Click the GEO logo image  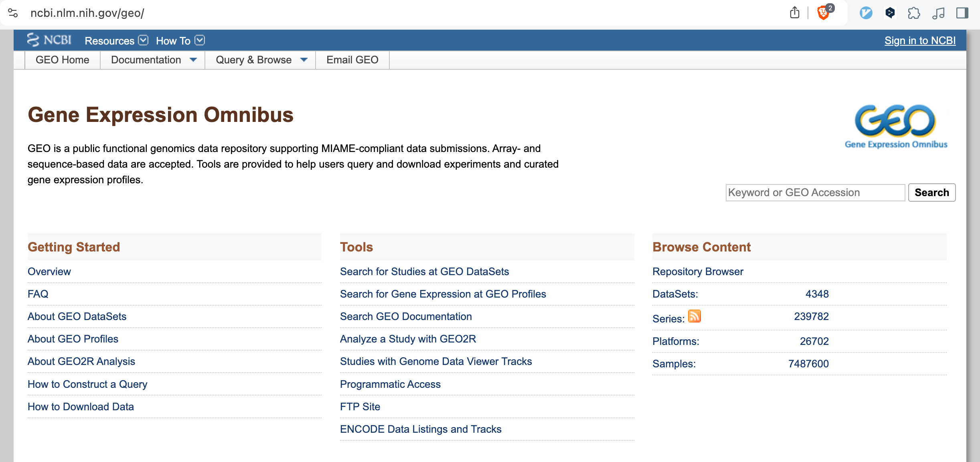pos(896,127)
